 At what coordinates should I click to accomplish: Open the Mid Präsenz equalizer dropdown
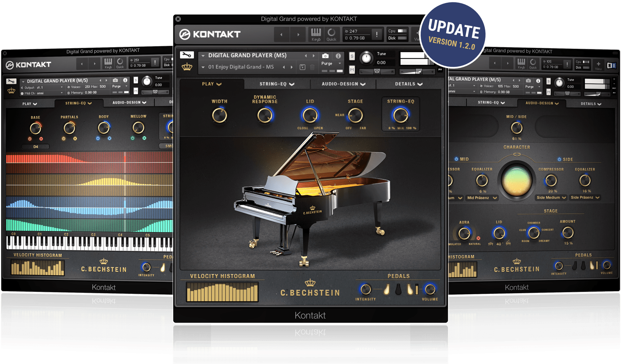tap(482, 198)
